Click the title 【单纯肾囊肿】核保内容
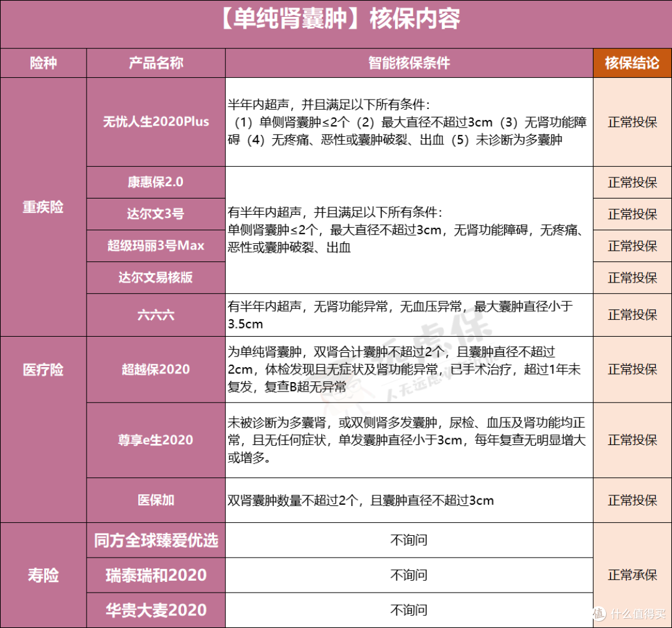This screenshot has width=672, height=628. click(x=340, y=20)
